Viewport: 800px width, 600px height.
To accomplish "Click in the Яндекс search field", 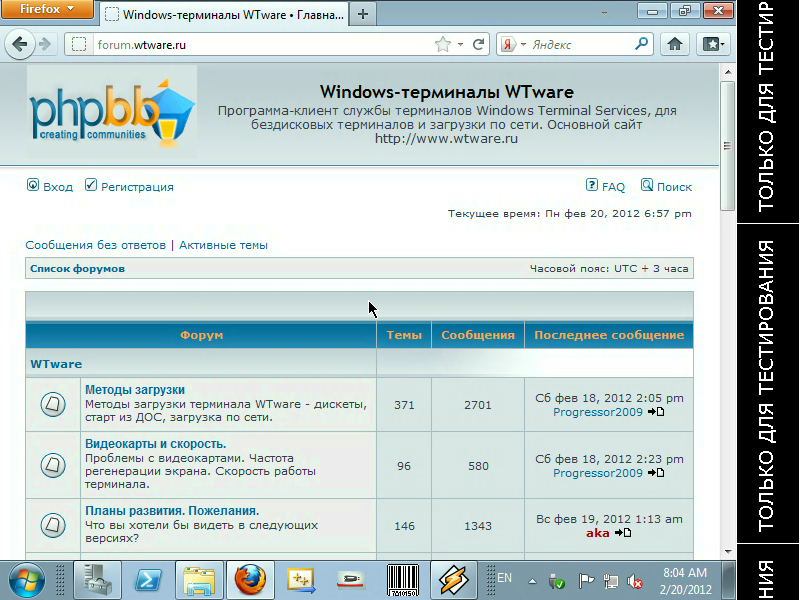I will click(580, 44).
